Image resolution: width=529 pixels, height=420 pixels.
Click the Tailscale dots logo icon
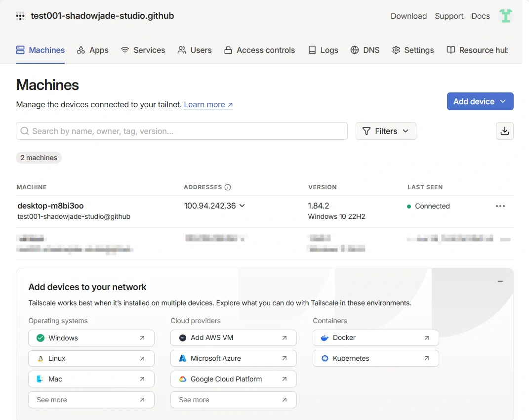(20, 16)
